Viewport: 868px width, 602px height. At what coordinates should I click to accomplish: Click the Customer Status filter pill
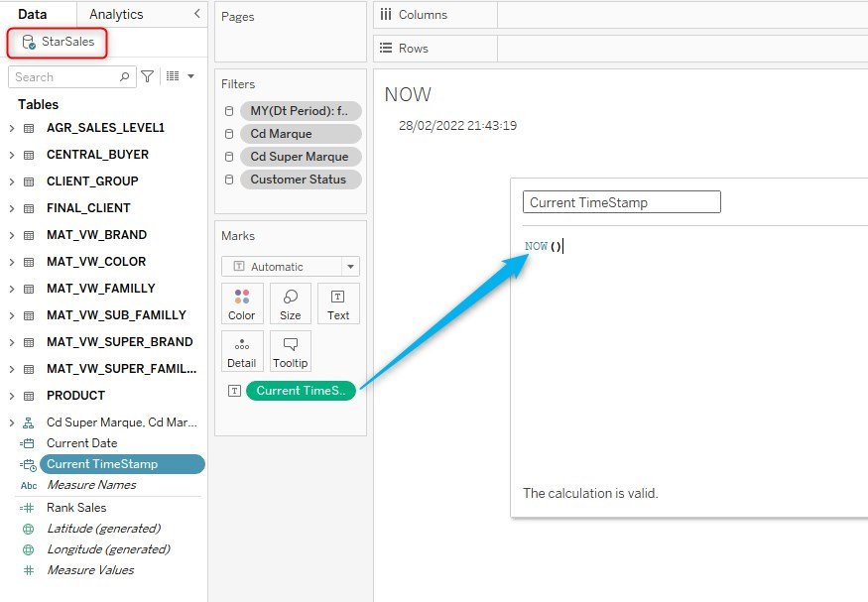click(301, 180)
